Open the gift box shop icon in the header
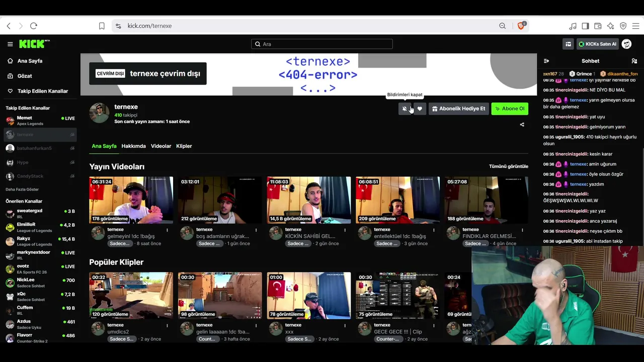 [x=568, y=44]
